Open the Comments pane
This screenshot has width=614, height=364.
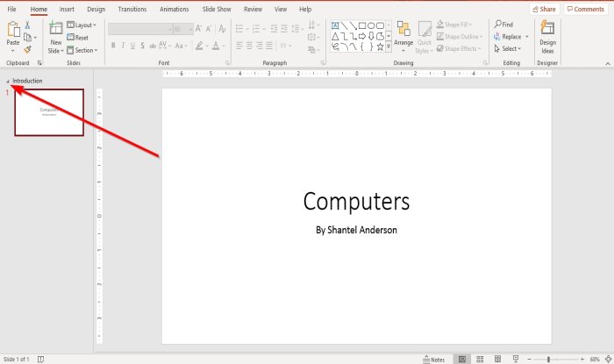586,9
